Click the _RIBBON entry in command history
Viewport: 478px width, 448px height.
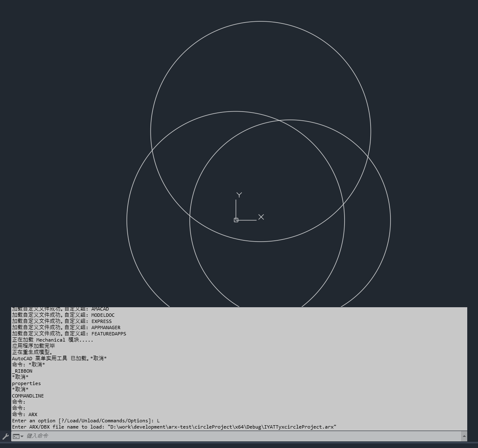[x=22, y=371]
